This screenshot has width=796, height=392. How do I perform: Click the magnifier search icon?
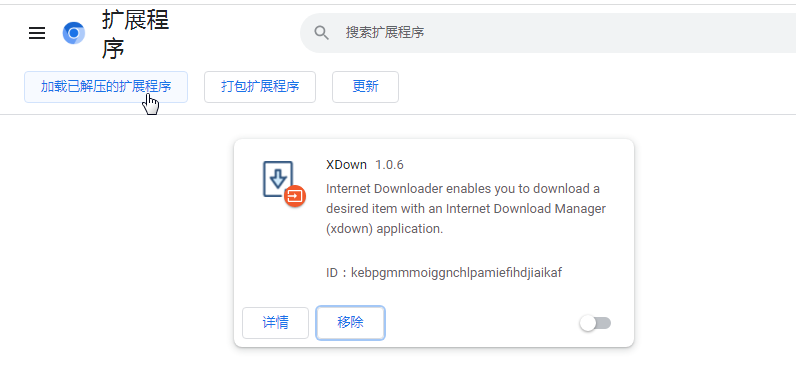[x=321, y=33]
